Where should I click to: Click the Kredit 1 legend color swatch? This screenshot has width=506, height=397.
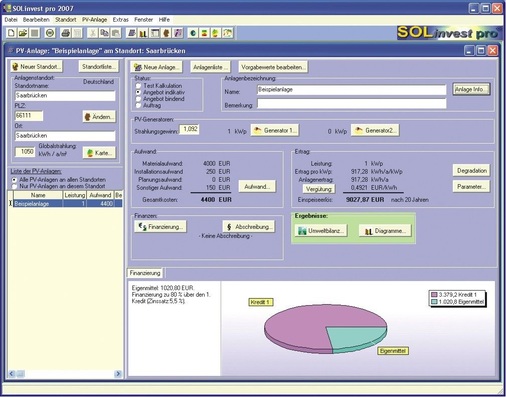point(434,295)
